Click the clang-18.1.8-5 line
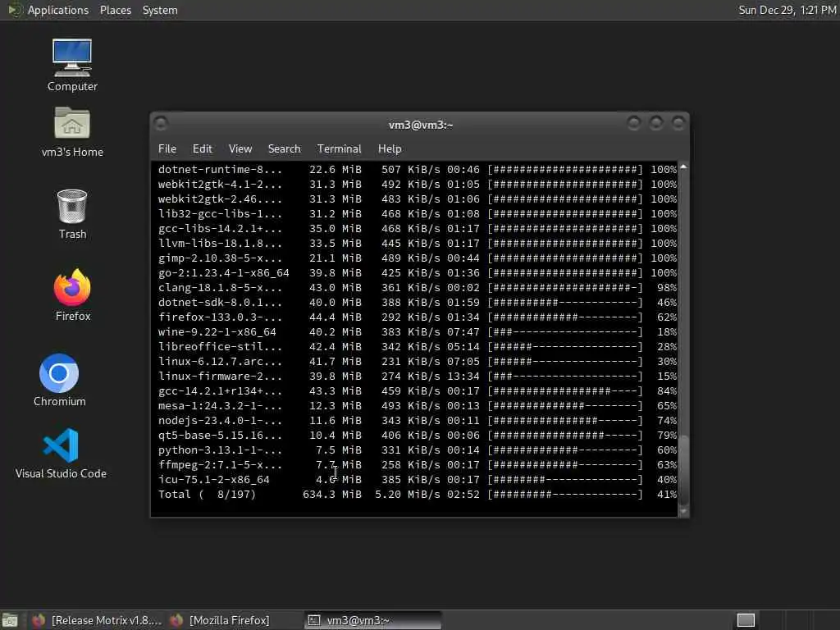Viewport: 840px width, 630px height. tap(418, 288)
